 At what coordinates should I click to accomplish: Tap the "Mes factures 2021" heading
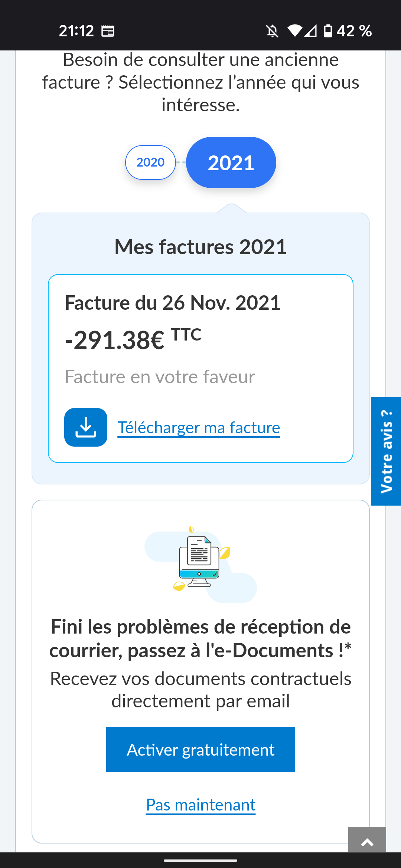tap(200, 247)
